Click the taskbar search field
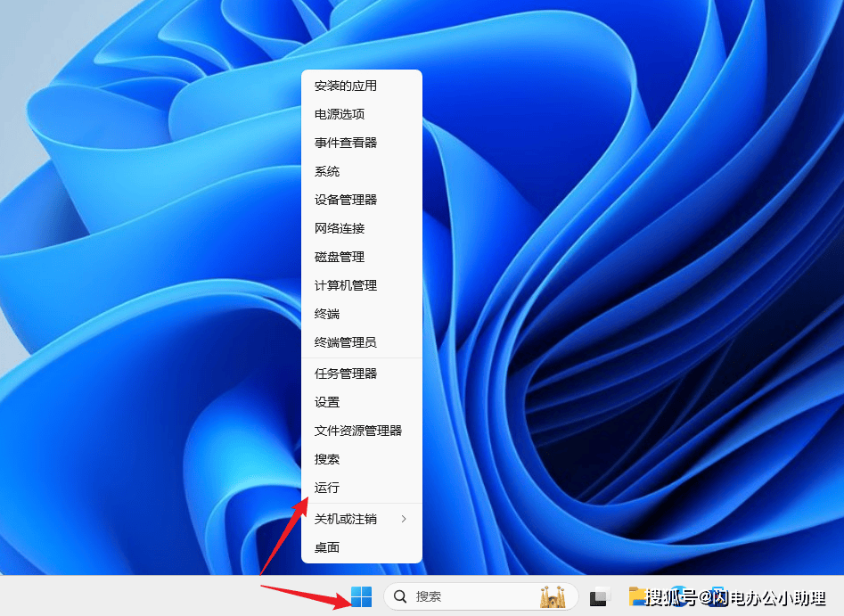The height and width of the screenshot is (616, 844). click(x=480, y=596)
